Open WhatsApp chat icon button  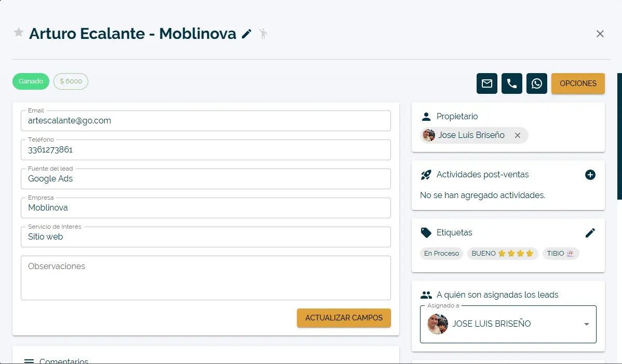click(x=537, y=83)
